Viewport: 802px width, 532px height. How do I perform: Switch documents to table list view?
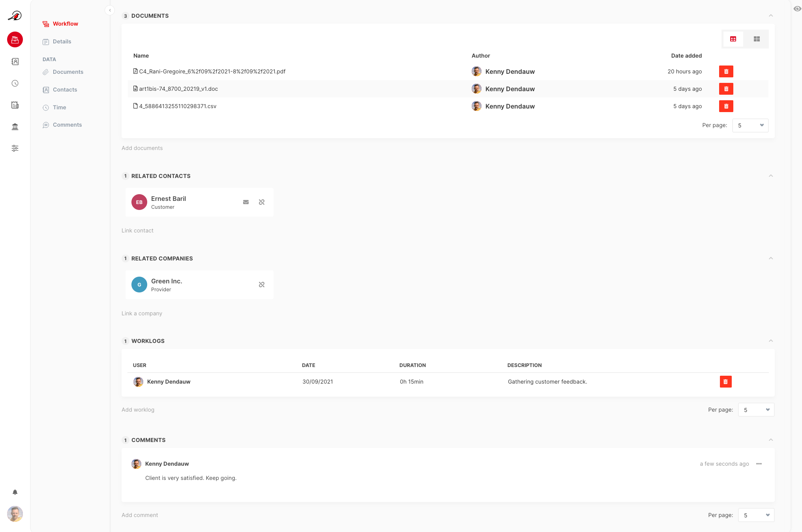733,39
